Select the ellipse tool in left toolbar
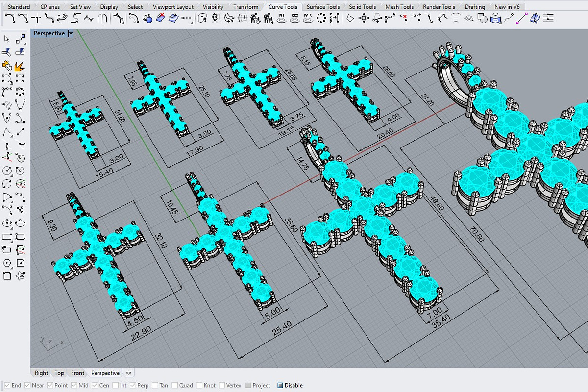The height and width of the screenshot is (392, 588). point(7,224)
